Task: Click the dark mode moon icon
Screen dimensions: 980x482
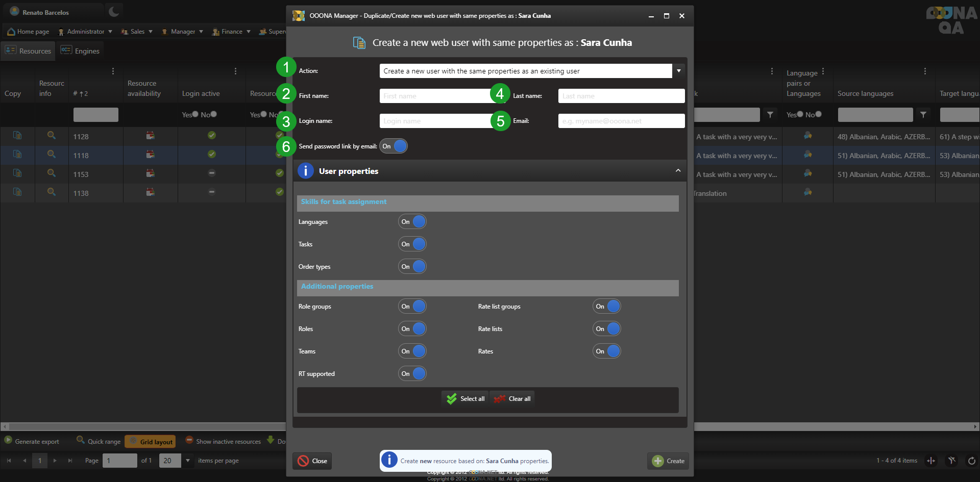Action: pyautogui.click(x=114, y=12)
